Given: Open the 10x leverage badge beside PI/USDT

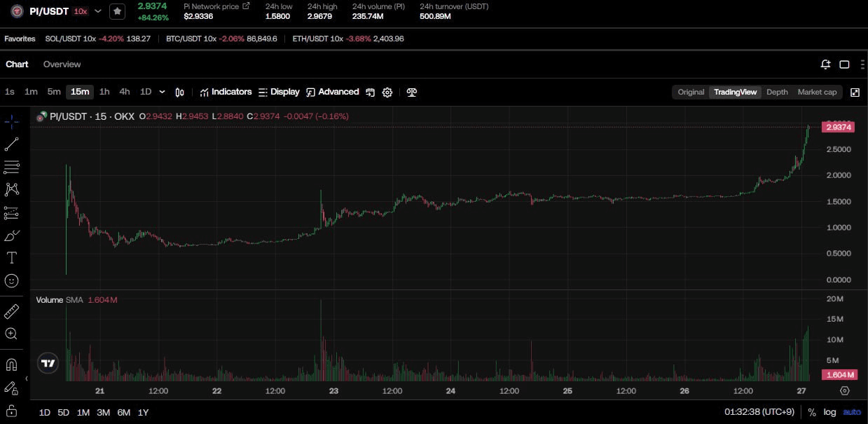Looking at the screenshot, I should click(x=81, y=11).
